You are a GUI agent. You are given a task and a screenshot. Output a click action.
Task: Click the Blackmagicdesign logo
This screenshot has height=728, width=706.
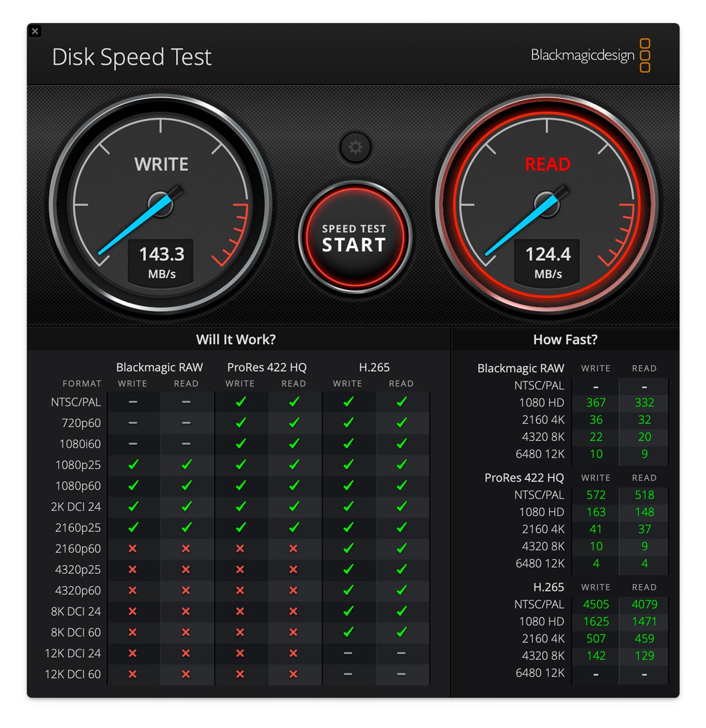click(x=591, y=55)
